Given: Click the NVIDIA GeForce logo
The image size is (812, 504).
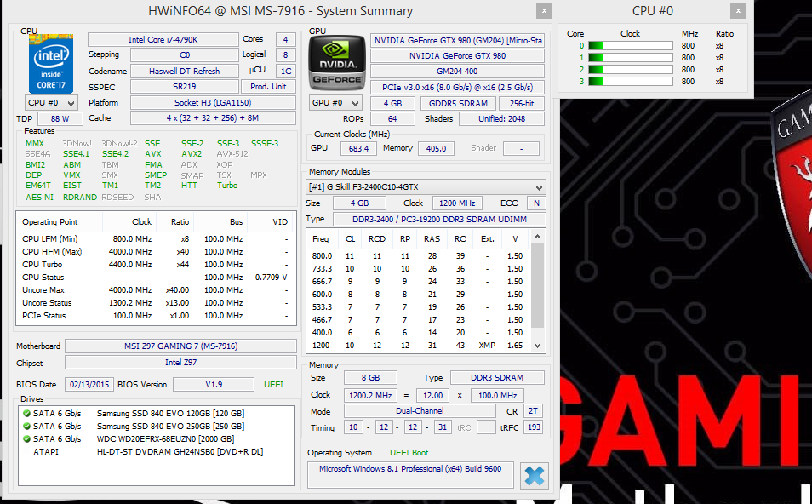Looking at the screenshot, I should pos(336,62).
